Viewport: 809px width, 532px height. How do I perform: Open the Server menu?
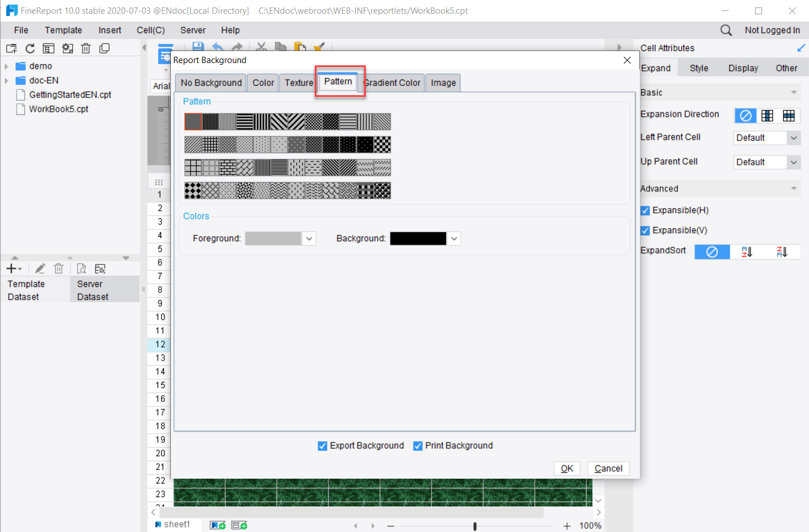click(x=193, y=30)
